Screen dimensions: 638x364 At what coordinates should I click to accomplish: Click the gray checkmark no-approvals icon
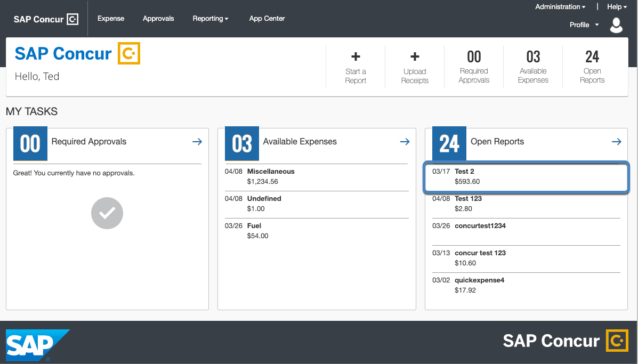pos(107,213)
